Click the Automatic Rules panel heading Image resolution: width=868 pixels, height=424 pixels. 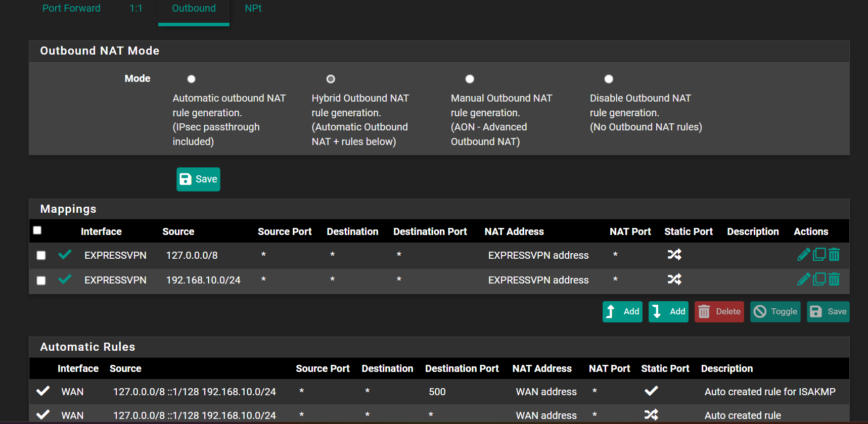point(87,347)
